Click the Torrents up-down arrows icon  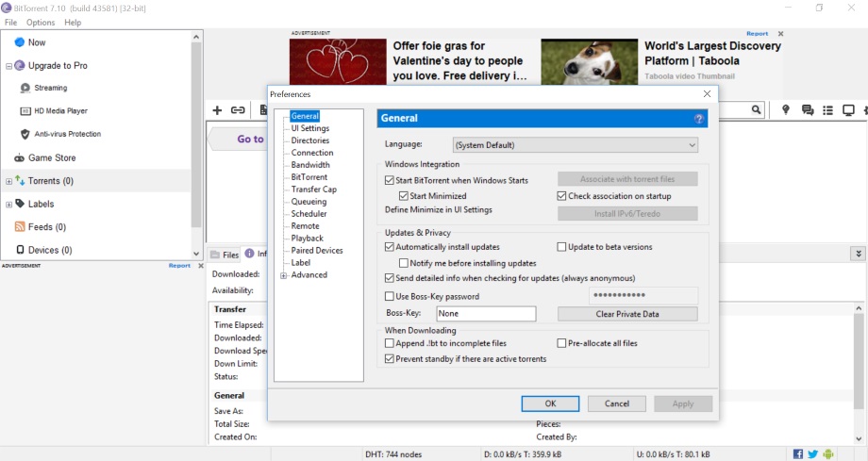[20, 180]
